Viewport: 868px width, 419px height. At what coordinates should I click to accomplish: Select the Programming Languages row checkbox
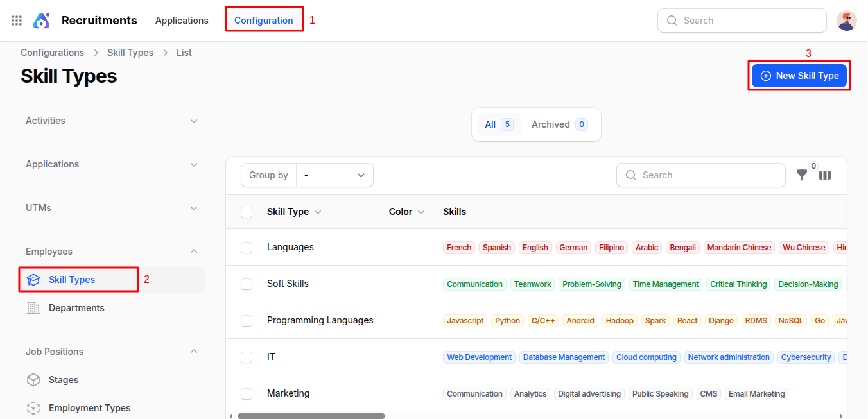pyautogui.click(x=247, y=321)
